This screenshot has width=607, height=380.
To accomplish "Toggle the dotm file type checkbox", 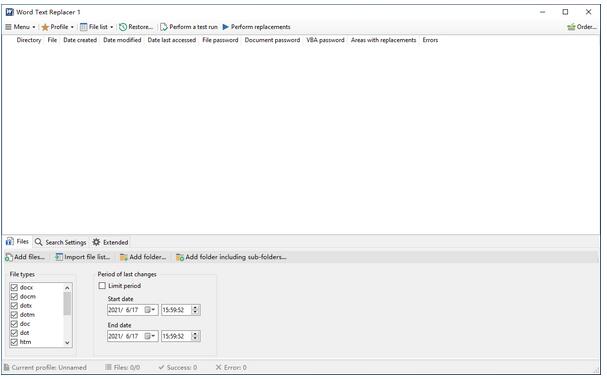I will (x=14, y=315).
